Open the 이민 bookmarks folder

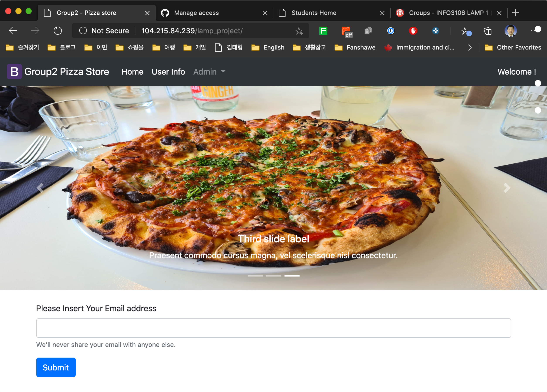click(95, 48)
